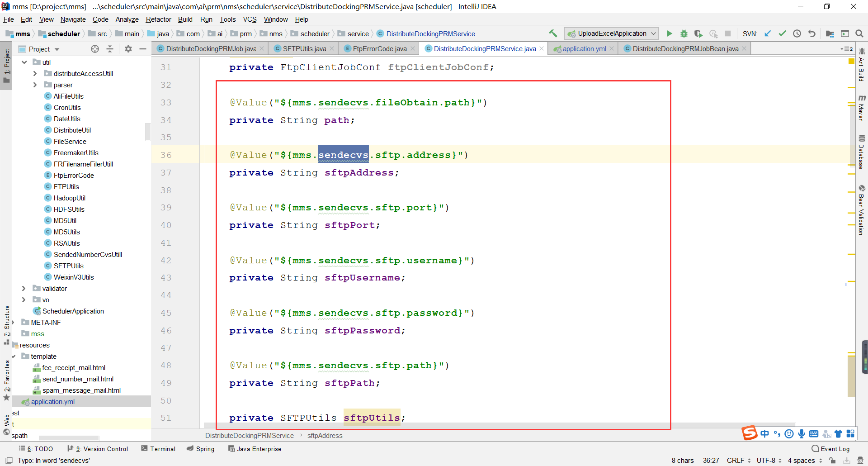
Task: Open the Refactor menu
Action: coord(158,19)
